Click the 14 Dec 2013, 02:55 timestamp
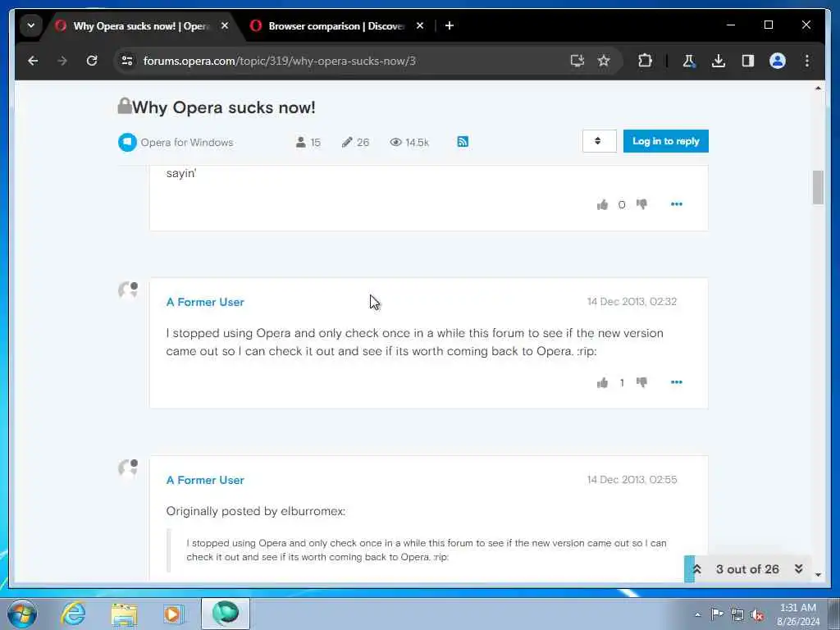 pos(632,479)
